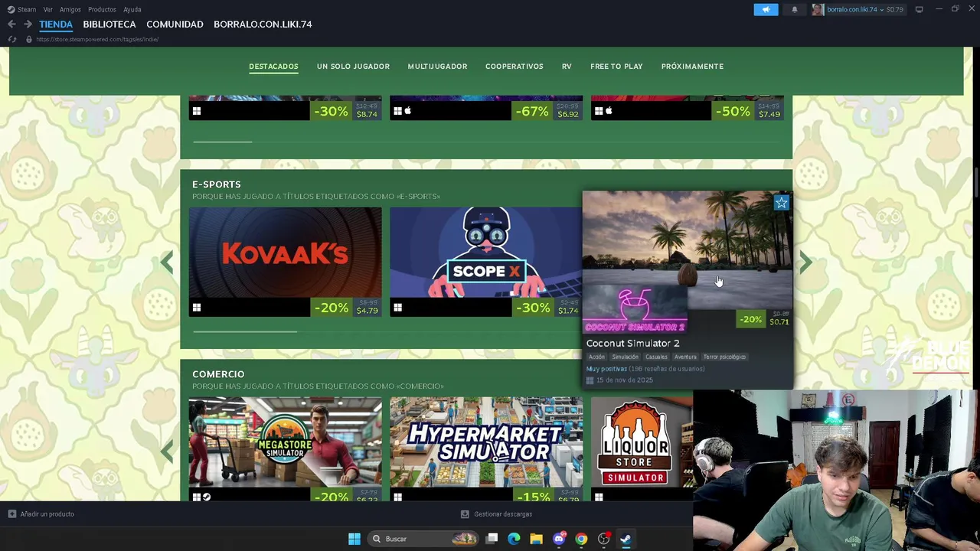
Task: Go to the TIENDA section
Action: point(56,24)
